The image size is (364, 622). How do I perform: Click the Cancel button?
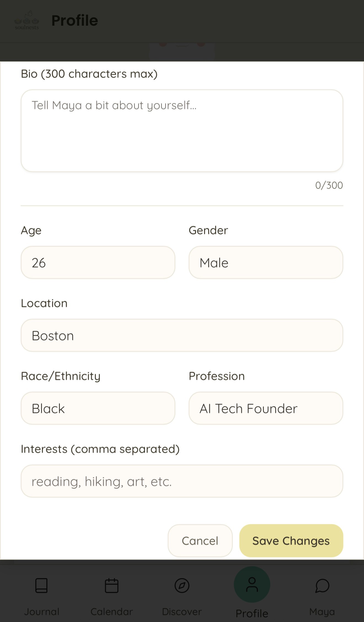click(200, 541)
